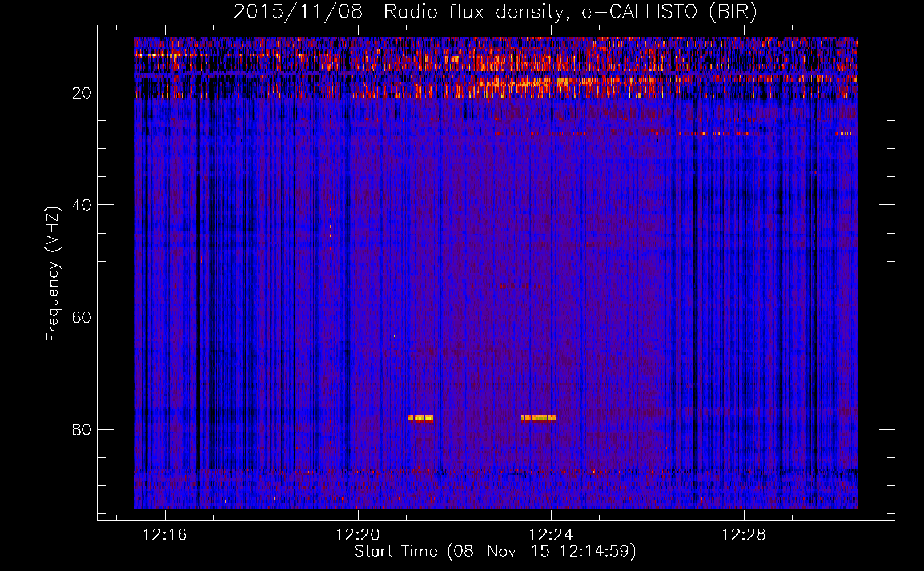Click the 12:20 time tick label

click(x=358, y=535)
